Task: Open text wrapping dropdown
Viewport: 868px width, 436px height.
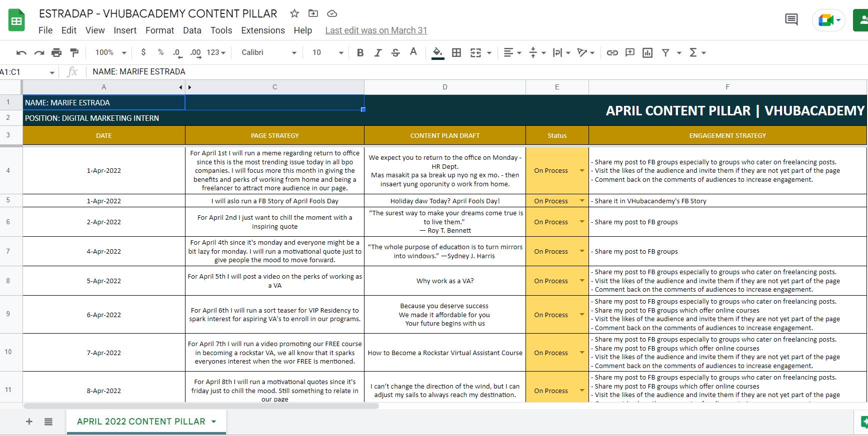Action: coord(561,52)
